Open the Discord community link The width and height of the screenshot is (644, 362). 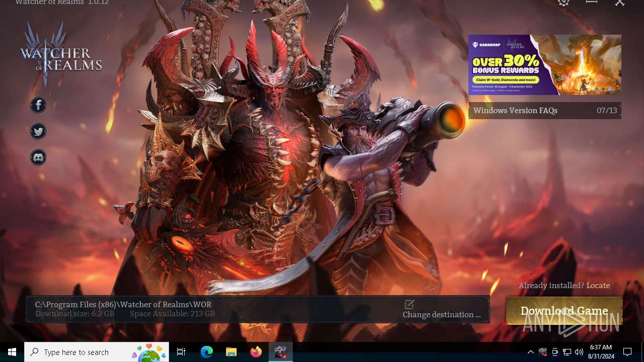[38, 157]
